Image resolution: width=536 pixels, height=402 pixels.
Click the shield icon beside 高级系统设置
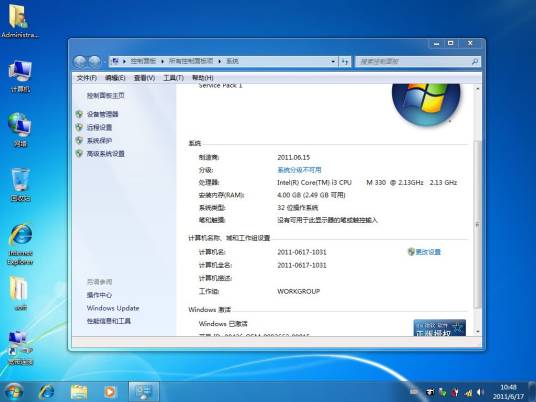tap(79, 153)
